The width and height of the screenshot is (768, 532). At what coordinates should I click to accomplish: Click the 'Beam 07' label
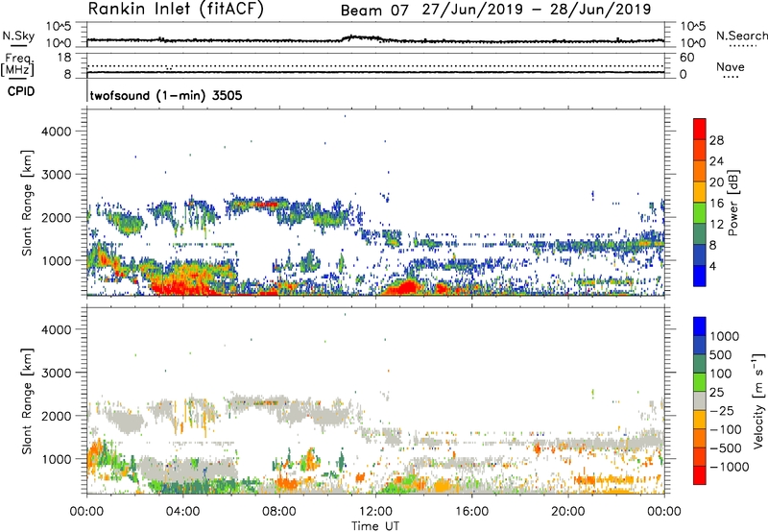[374, 11]
